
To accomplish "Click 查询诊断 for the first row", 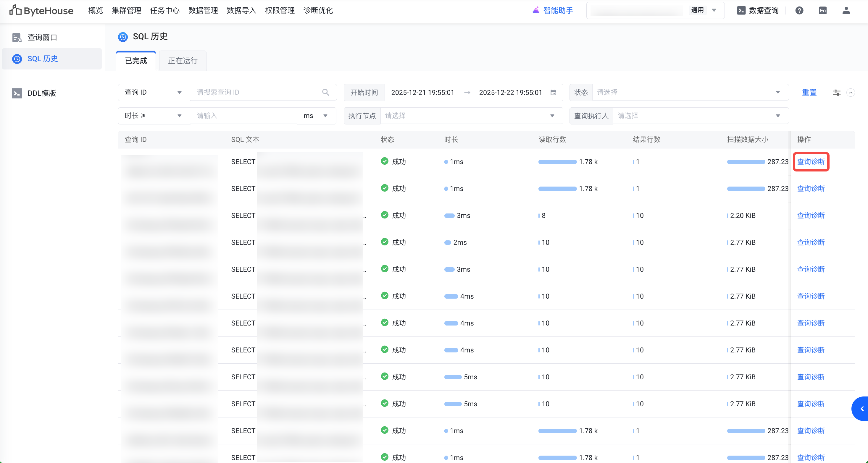I will (811, 162).
